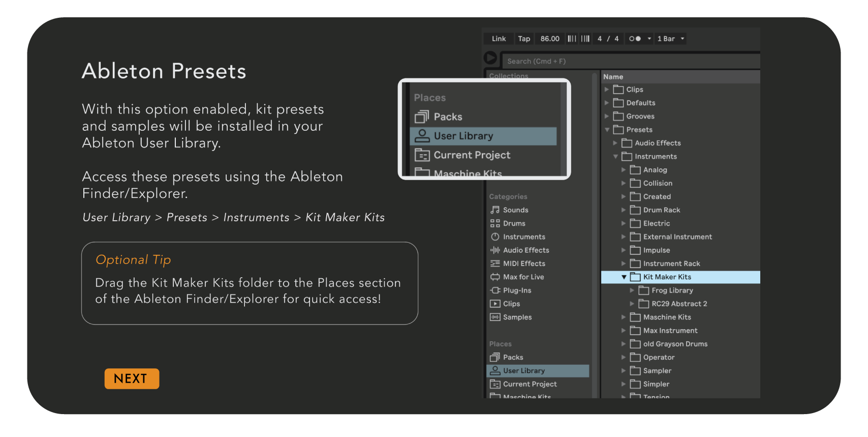Open the Audio Effects category waveform icon
The height and width of the screenshot is (437, 868).
[495, 250]
